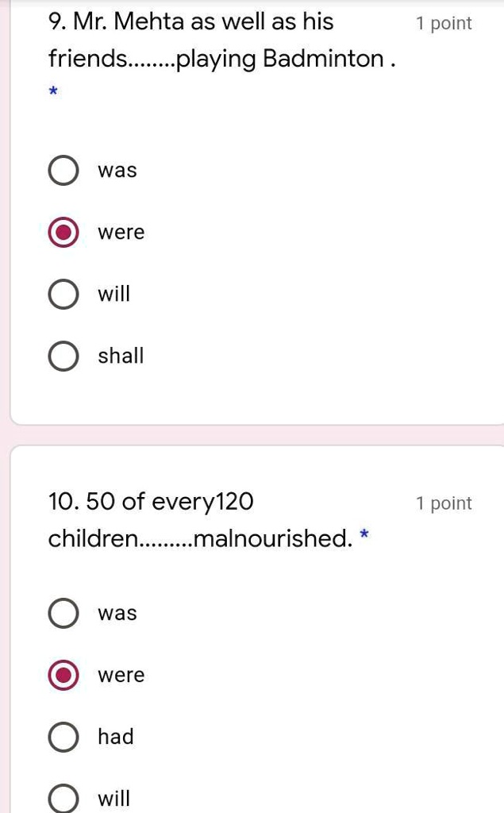
Task: Choose 'will' radio button for Mr. Mehta question
Action: (63, 294)
